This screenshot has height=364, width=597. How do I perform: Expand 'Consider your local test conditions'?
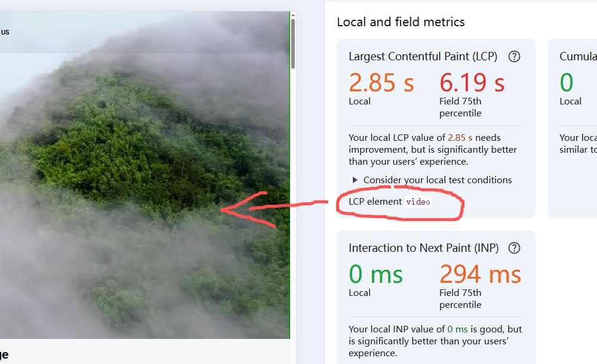click(x=432, y=180)
